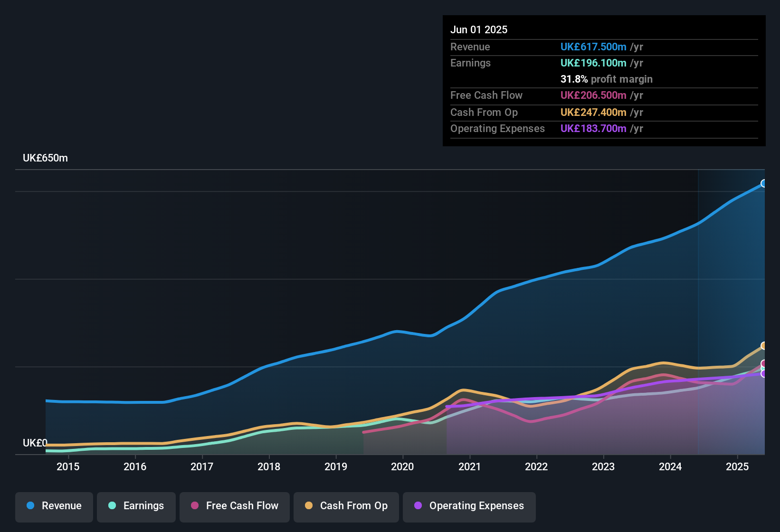The height and width of the screenshot is (532, 780).
Task: Click the purple Operating Expenses endpoint marker
Action: tap(764, 374)
